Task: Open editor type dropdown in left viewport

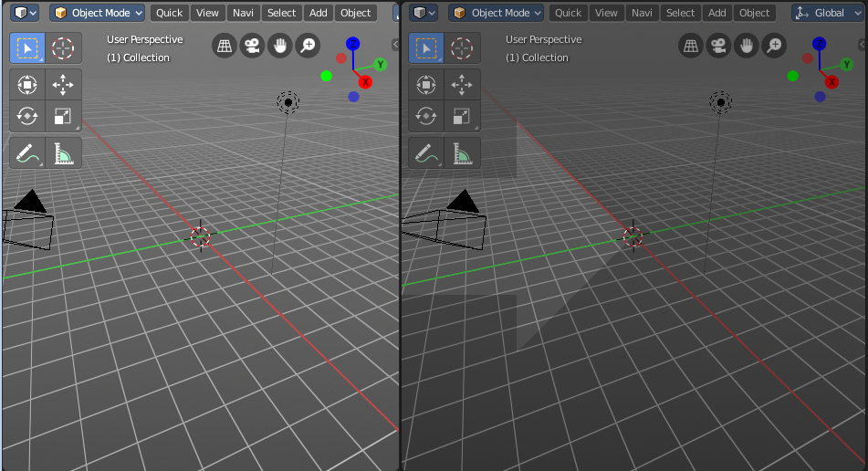Action: click(26, 13)
